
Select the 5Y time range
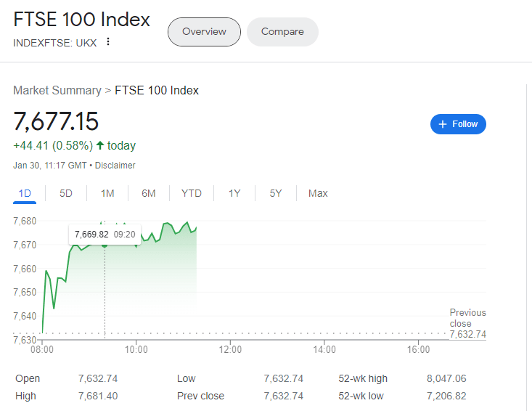point(276,193)
